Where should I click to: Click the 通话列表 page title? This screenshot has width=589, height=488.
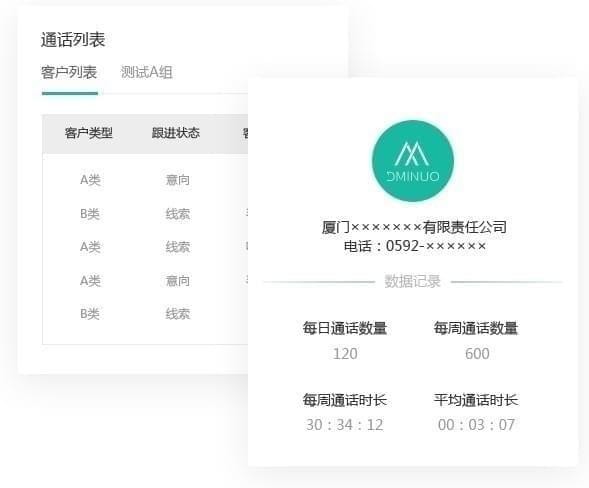[73, 39]
